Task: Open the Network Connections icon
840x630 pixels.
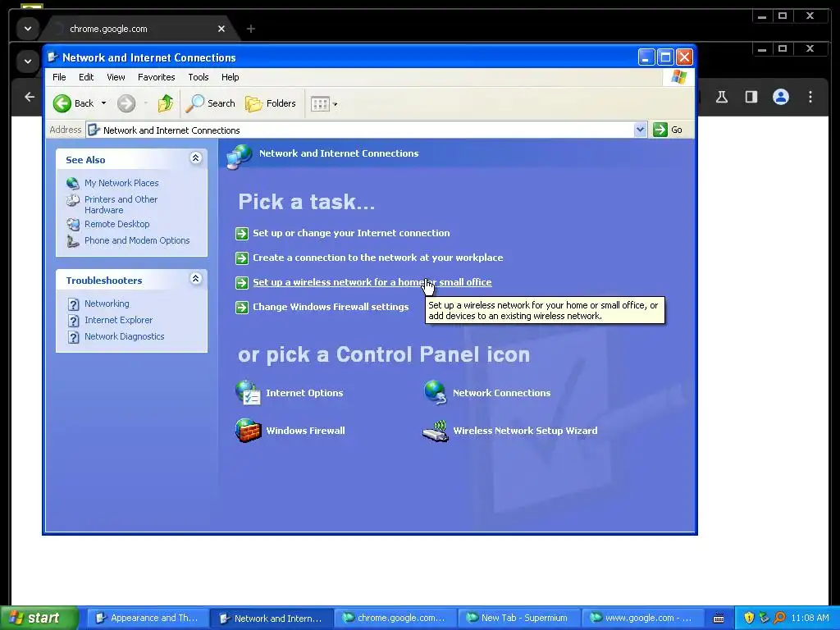Action: (x=435, y=393)
